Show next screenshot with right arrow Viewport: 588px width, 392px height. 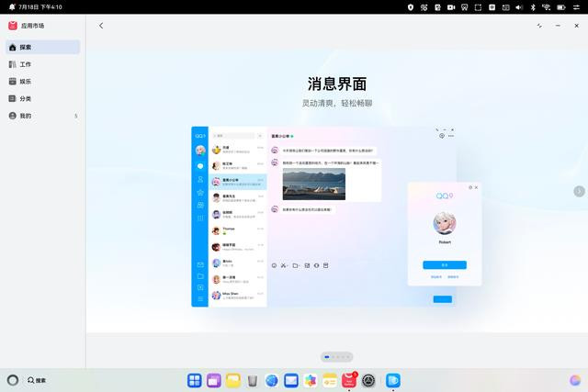pos(579,191)
